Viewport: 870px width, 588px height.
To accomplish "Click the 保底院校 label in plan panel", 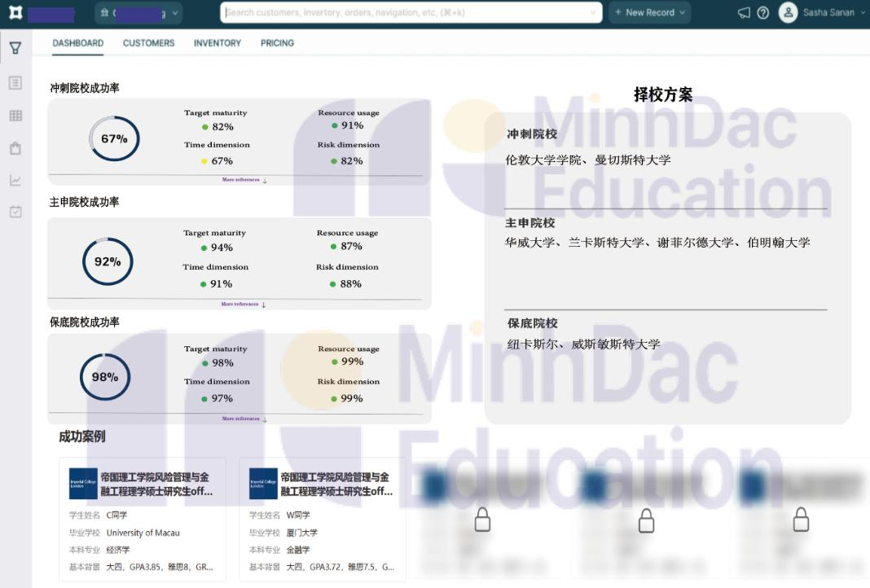I will 533,323.
